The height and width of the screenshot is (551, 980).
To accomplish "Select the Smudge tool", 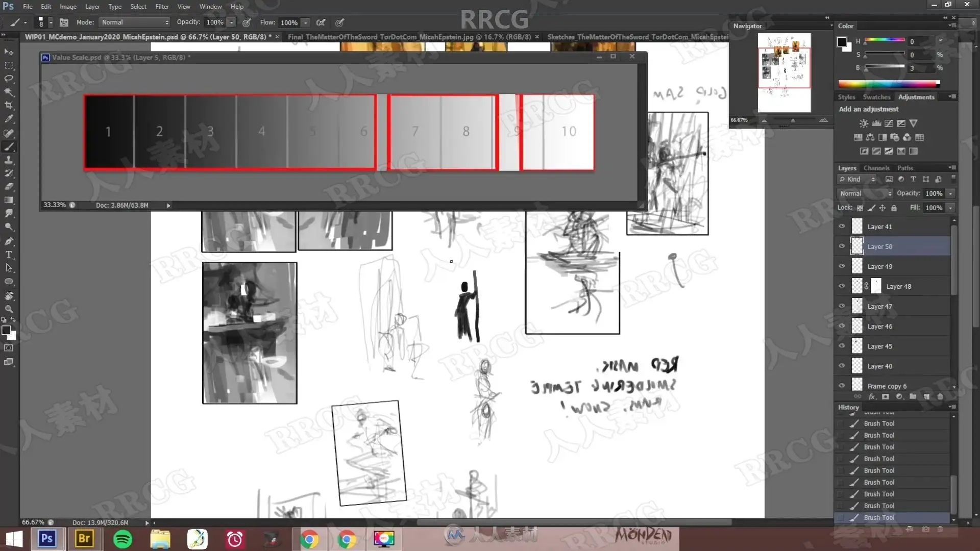I will 9,213.
